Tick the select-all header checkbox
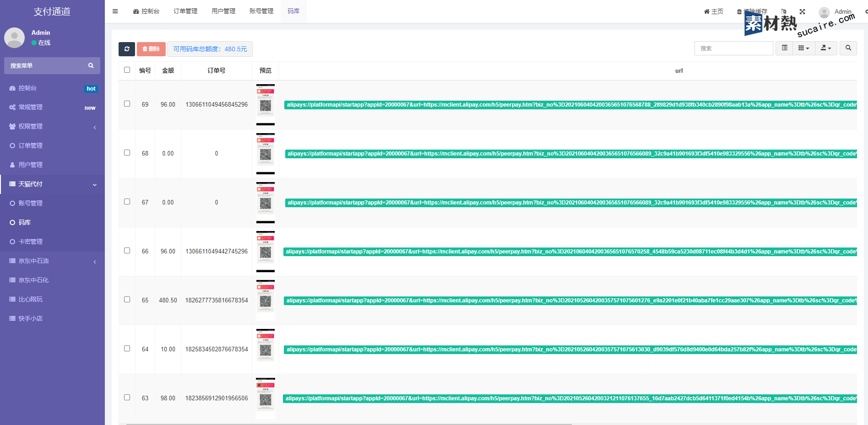Screen dimensions: 868x425 pyautogui.click(x=127, y=70)
